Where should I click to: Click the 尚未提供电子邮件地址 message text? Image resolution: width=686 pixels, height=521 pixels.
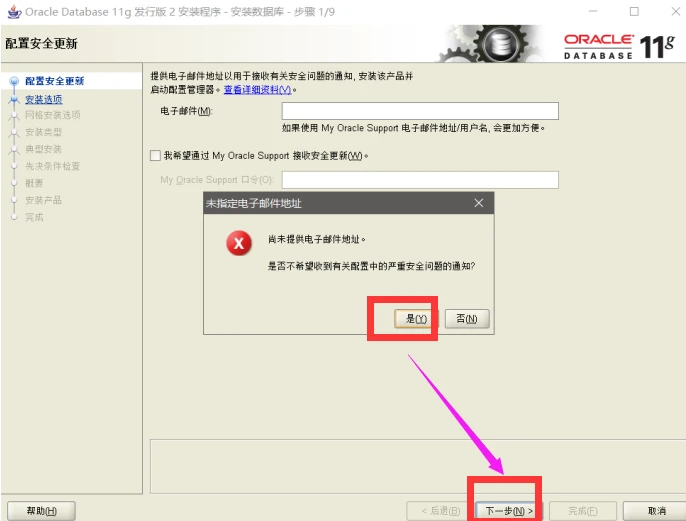(317, 239)
